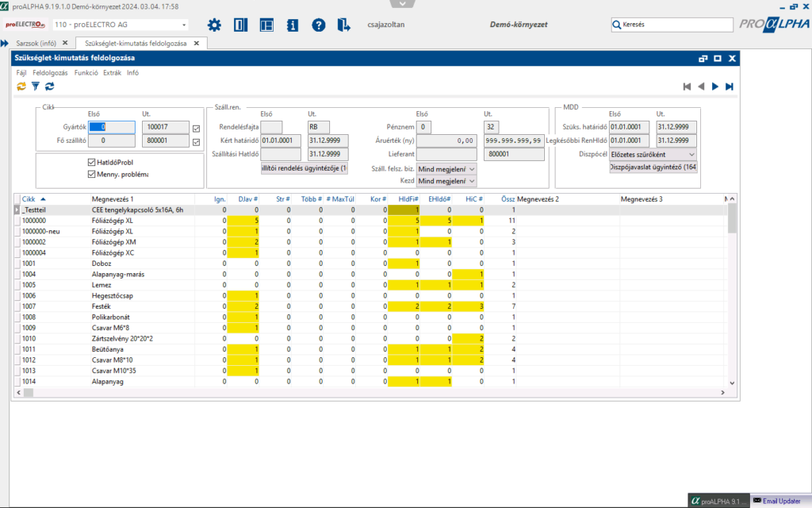Image resolution: width=812 pixels, height=508 pixels.
Task: Open the Feldolgozás menu
Action: (51, 72)
